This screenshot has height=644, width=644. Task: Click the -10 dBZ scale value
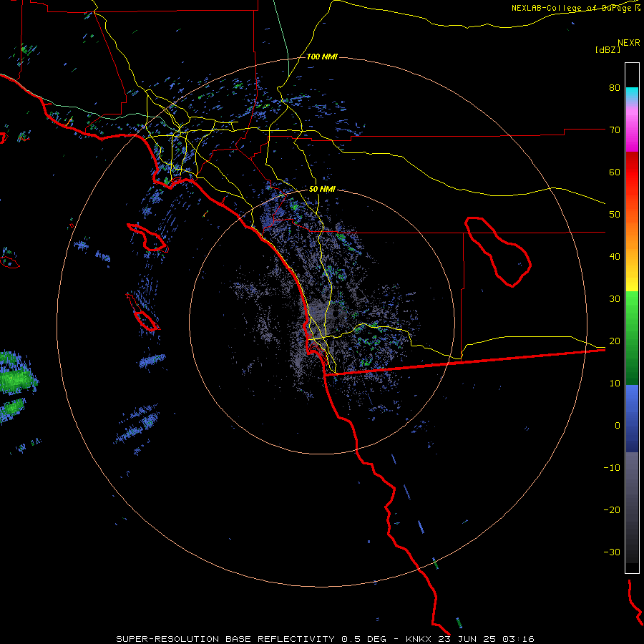[x=612, y=468]
